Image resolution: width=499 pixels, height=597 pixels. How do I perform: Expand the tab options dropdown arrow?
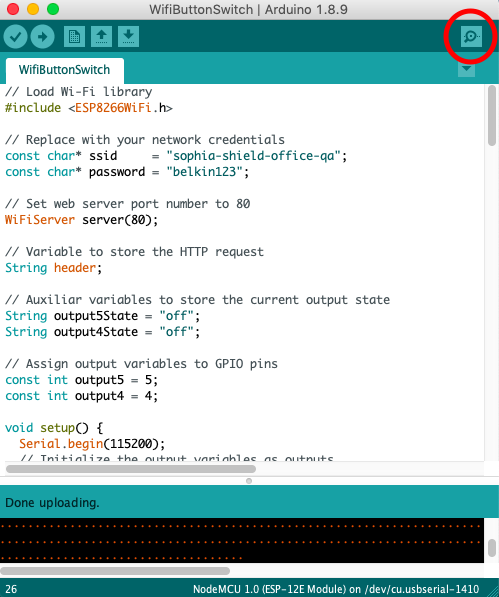pos(466,70)
